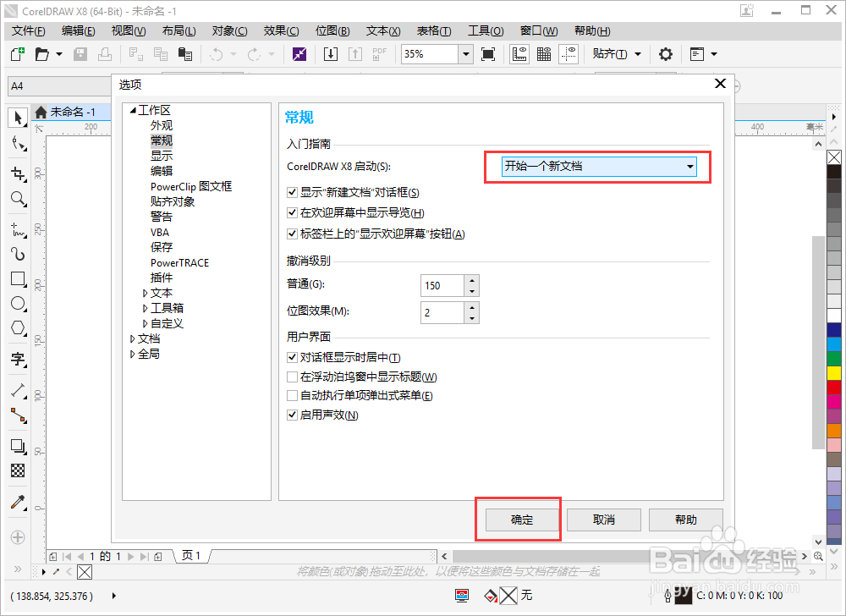Expand the 自定义 tree node
Viewport: 846px width, 616px height.
pos(146,323)
